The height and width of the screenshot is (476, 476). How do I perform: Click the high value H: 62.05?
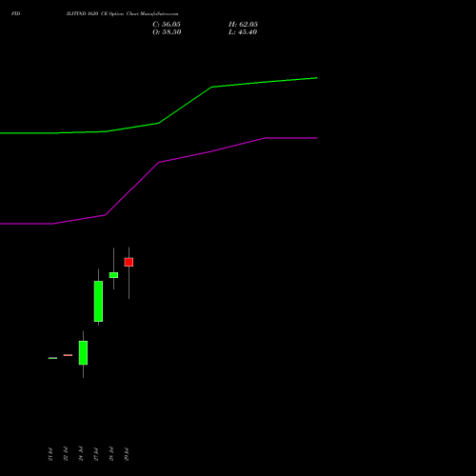[x=243, y=25]
